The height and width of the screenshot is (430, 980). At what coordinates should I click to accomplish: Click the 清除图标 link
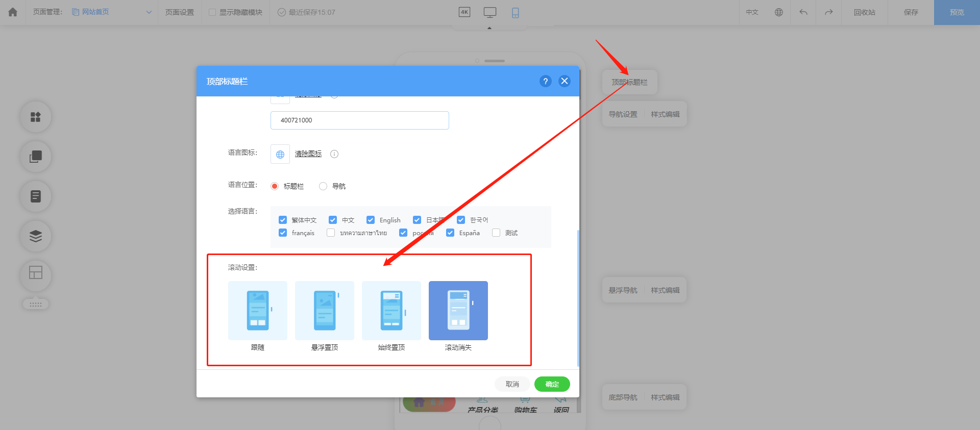tap(308, 154)
